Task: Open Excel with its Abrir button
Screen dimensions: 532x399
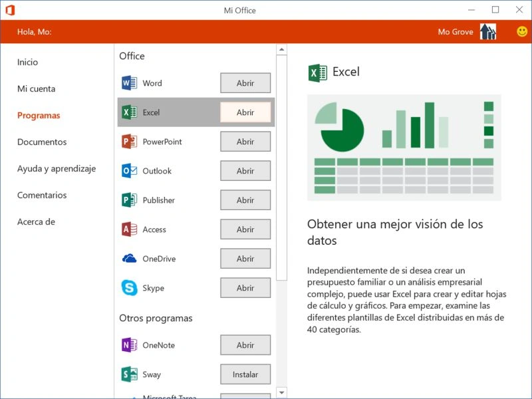Action: [x=245, y=112]
